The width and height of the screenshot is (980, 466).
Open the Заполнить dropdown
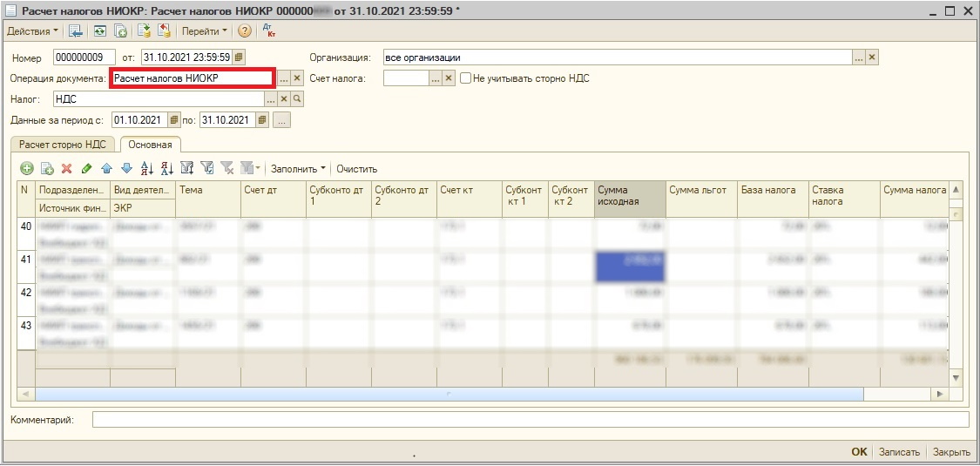(298, 168)
